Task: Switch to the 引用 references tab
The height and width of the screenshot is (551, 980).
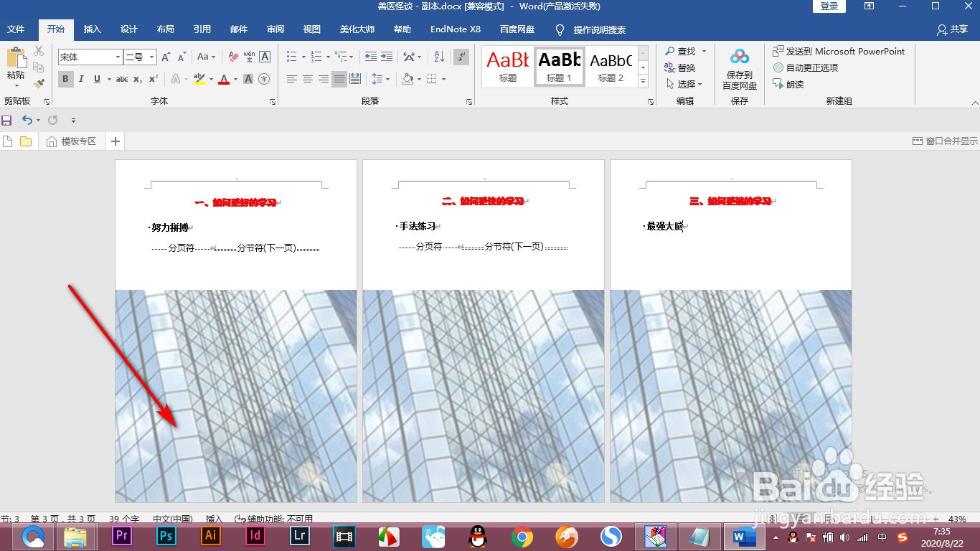Action: coord(202,29)
